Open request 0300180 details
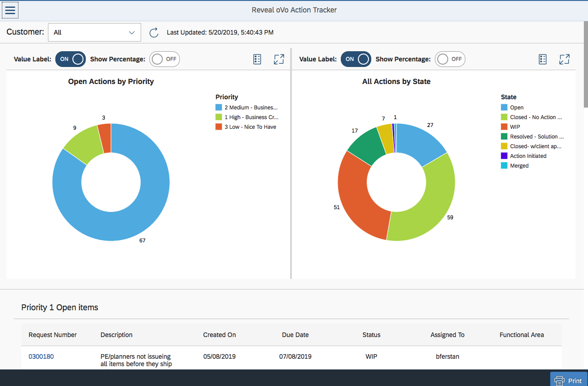Viewport: 588px width, 386px height. (x=41, y=356)
